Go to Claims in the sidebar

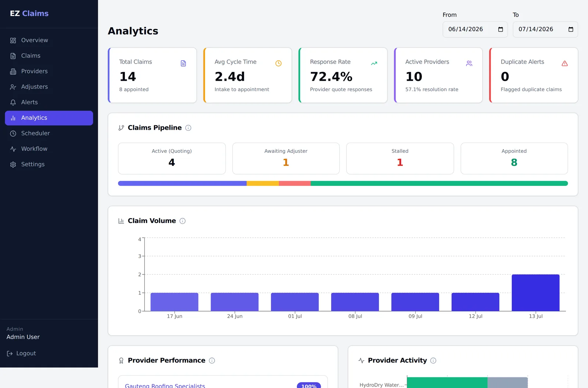(x=49, y=56)
